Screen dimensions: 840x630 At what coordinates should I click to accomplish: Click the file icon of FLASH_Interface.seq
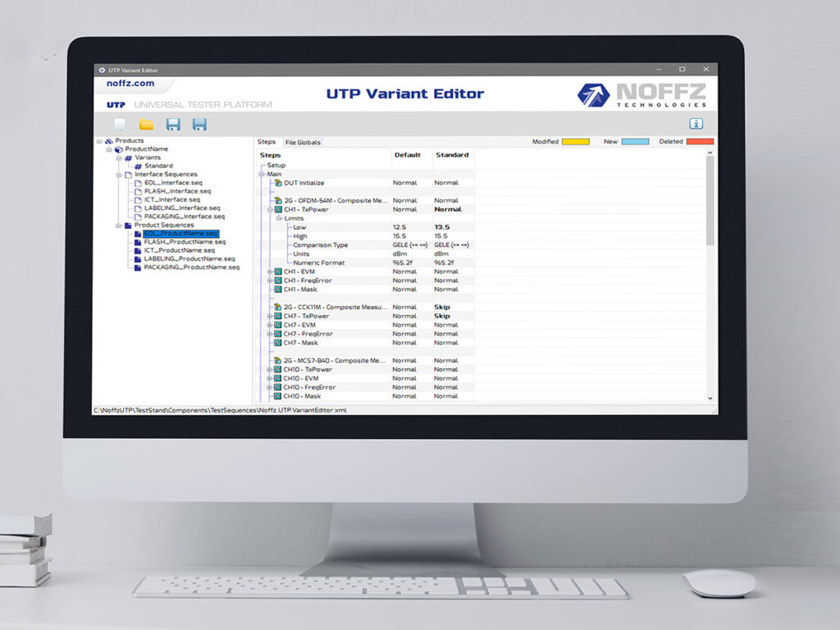138,191
